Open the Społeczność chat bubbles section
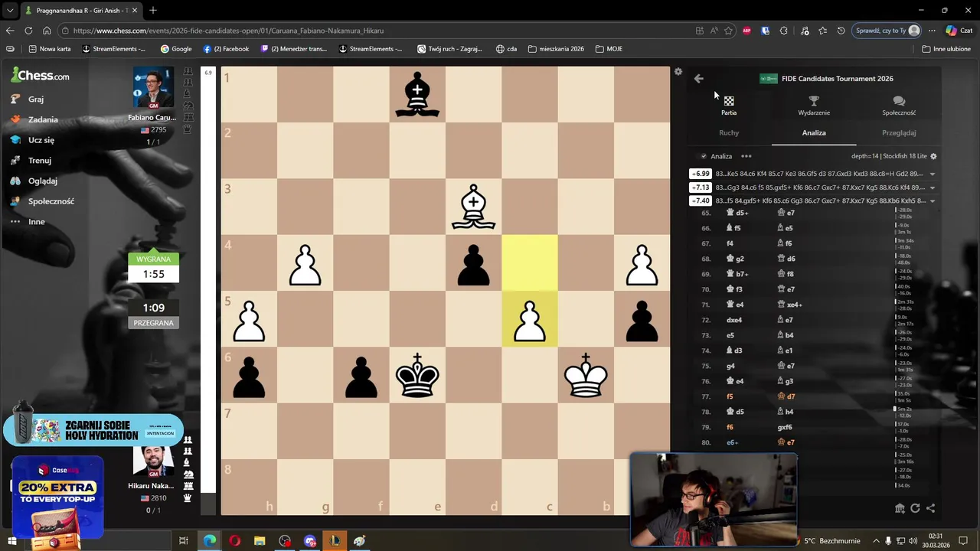Viewport: 980px width, 551px height. point(899,106)
